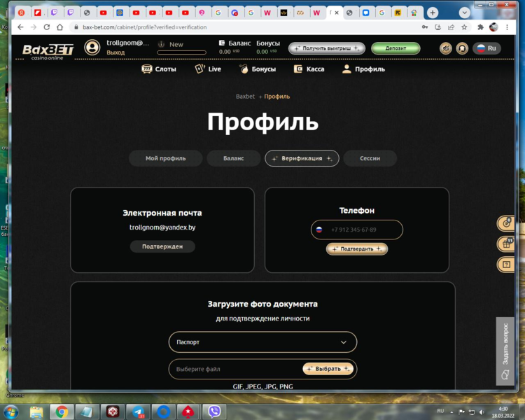The image size is (525, 420).
Task: Select the Верификация tab
Action: [x=302, y=158]
